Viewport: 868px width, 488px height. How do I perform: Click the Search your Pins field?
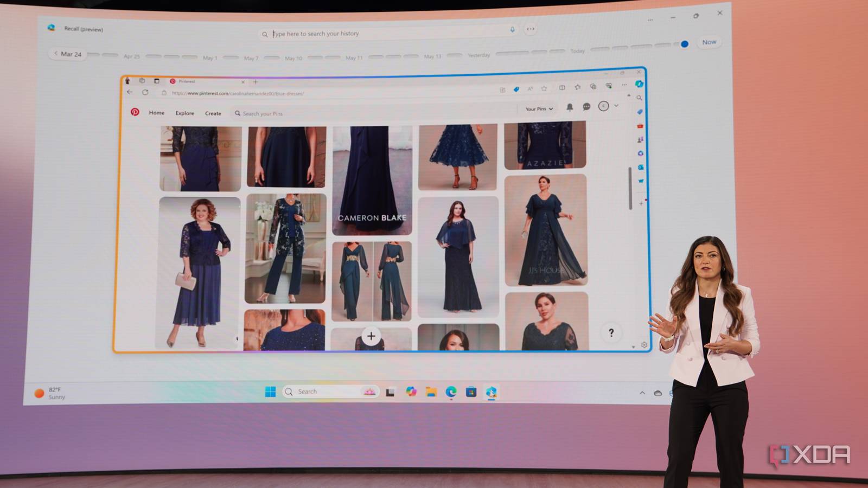(x=373, y=113)
